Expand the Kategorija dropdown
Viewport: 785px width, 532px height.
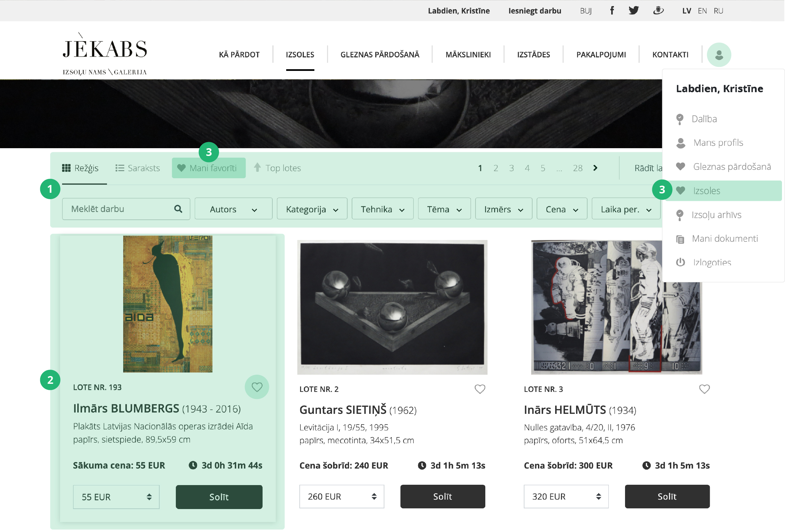click(x=312, y=209)
